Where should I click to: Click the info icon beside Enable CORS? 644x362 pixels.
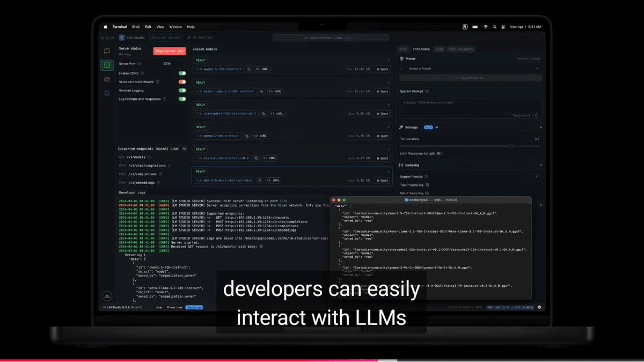142,73
